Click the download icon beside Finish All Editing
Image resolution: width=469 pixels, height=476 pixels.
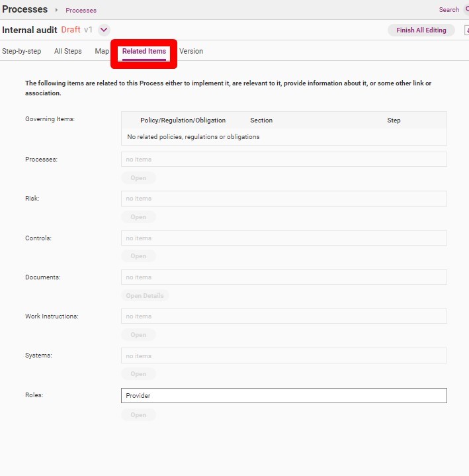466,30
